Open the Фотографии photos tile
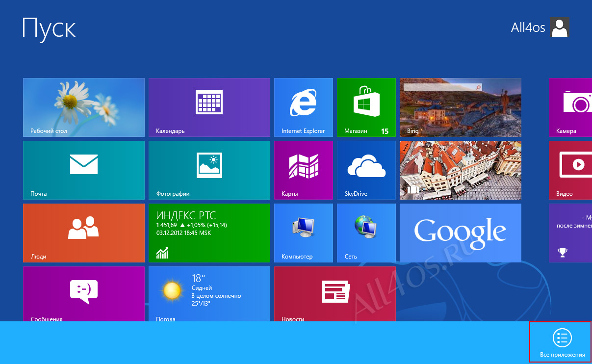This screenshot has height=364, width=592. click(209, 170)
